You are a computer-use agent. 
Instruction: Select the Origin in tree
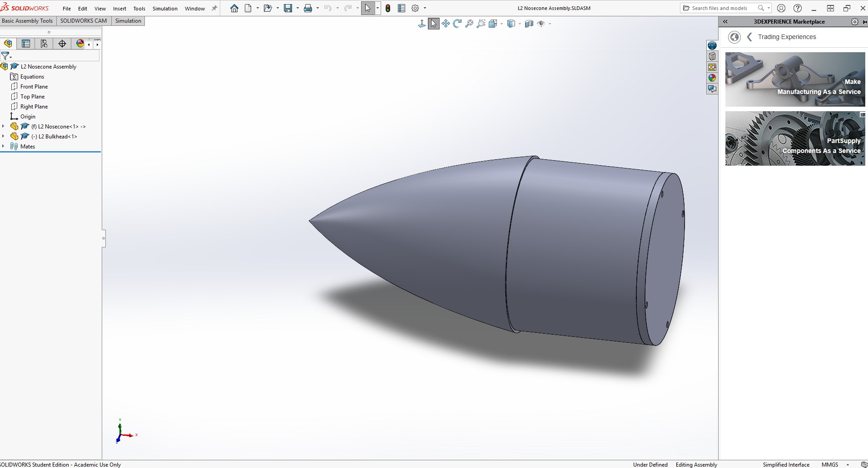tap(23, 117)
